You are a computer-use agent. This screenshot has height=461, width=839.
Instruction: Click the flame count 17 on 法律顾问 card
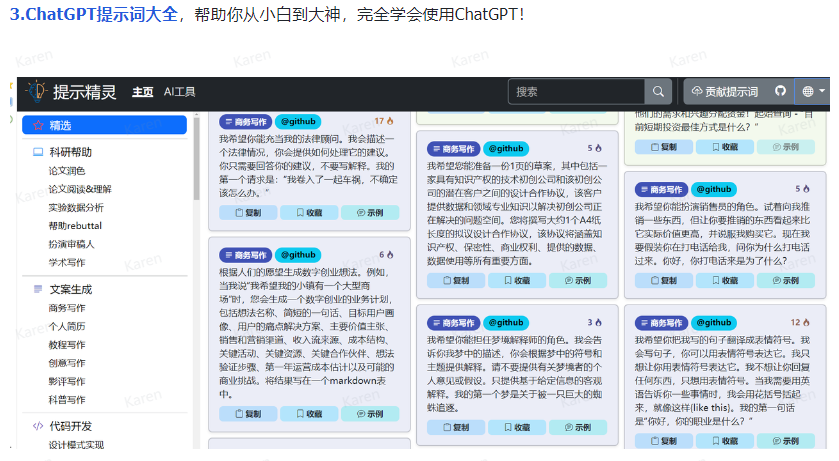click(x=384, y=121)
